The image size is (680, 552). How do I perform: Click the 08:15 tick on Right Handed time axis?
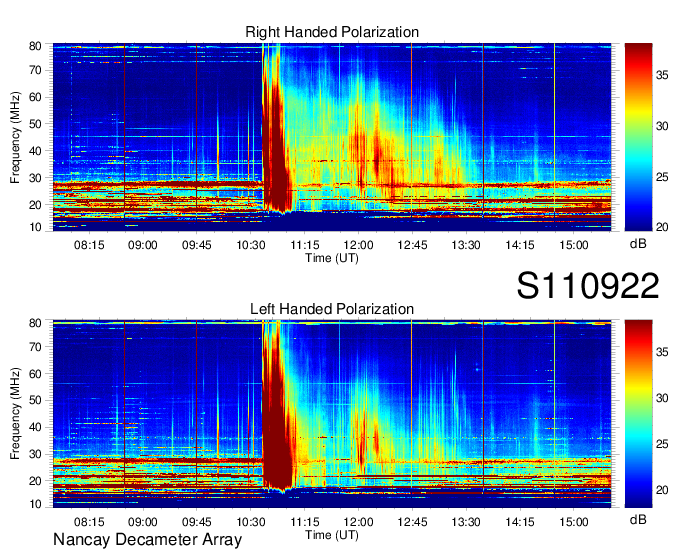pos(89,245)
